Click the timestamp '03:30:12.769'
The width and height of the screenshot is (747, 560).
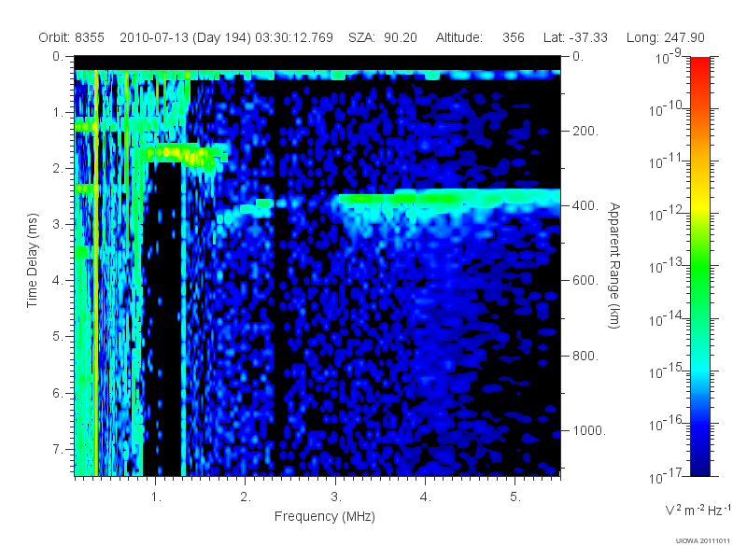coord(294,37)
